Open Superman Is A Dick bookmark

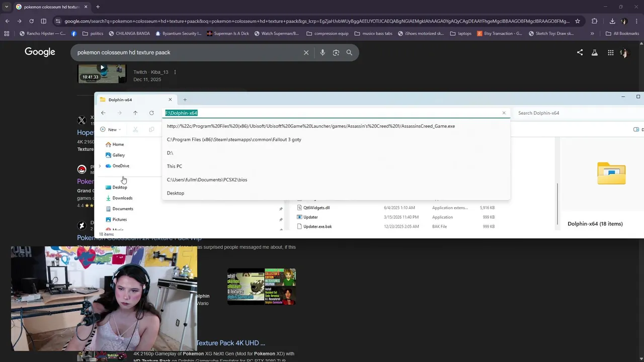pyautogui.click(x=227, y=34)
